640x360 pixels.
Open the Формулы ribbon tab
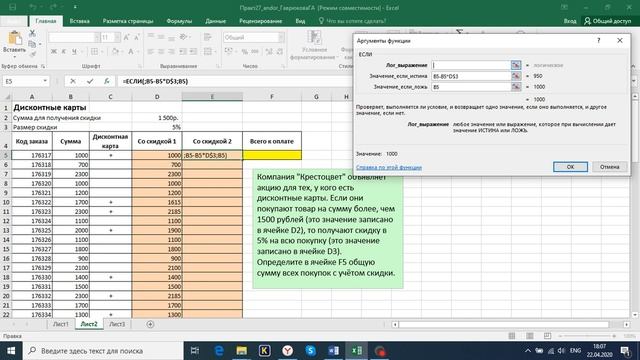pos(179,21)
